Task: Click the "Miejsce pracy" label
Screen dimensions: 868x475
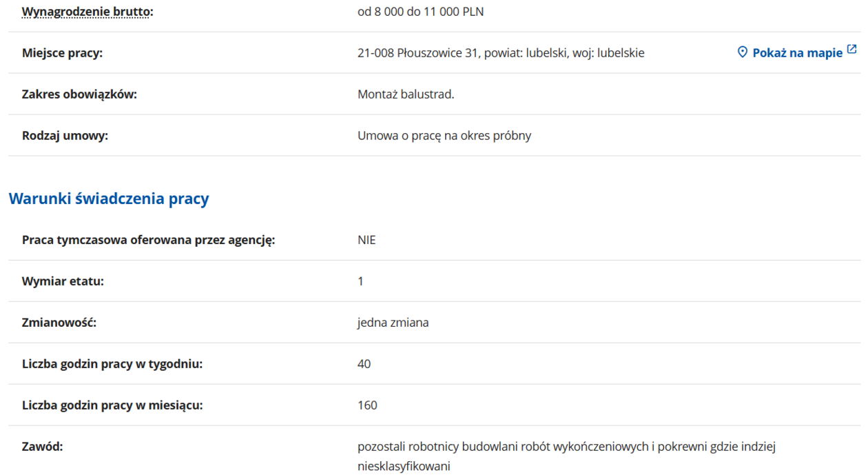Action: point(62,53)
